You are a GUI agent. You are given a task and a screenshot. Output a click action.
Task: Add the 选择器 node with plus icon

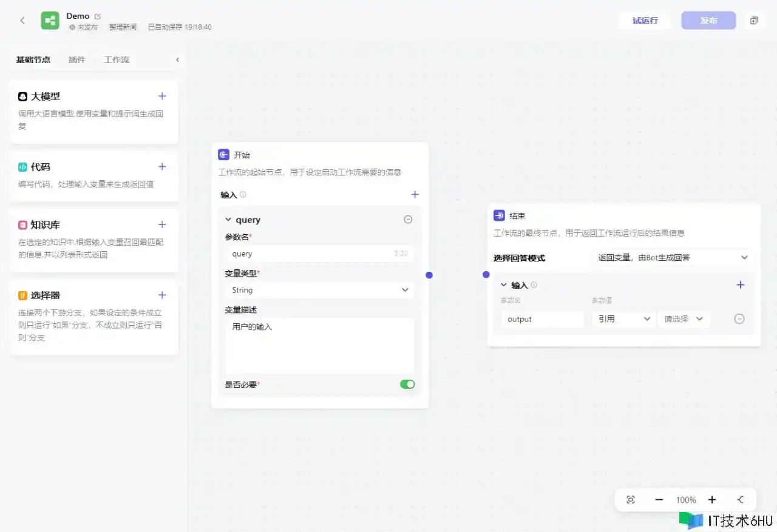click(162, 295)
